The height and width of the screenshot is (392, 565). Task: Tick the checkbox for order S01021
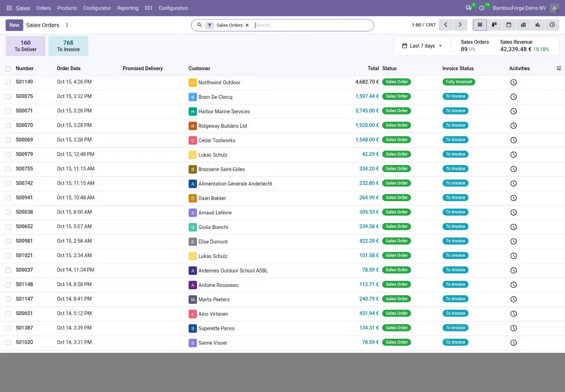tap(8, 256)
